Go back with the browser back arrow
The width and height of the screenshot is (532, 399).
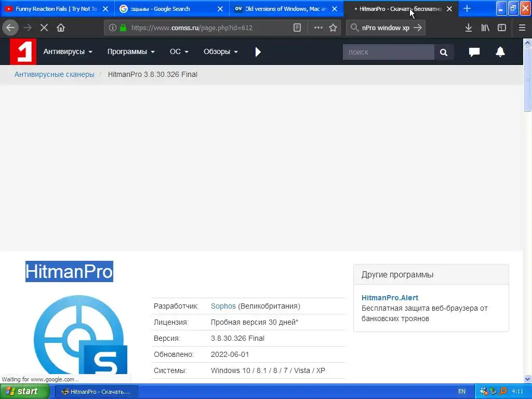point(10,28)
